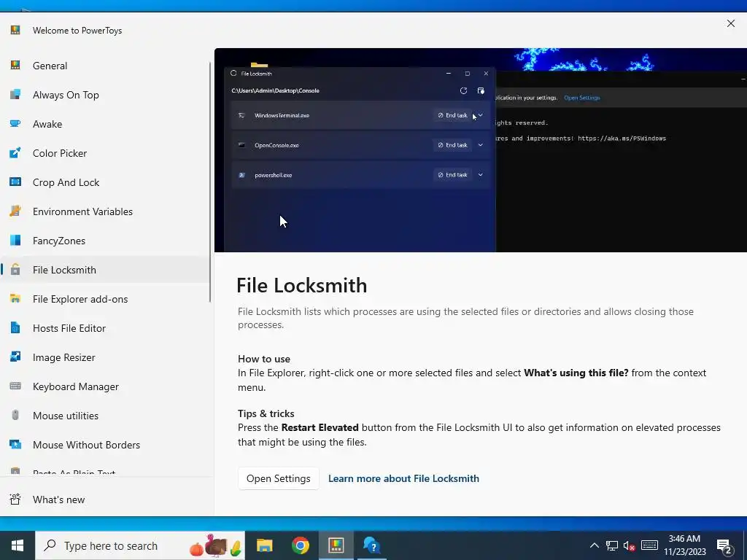747x560 pixels.
Task: Click the Keyboard Manager keyboard icon
Action: [x=15, y=386]
